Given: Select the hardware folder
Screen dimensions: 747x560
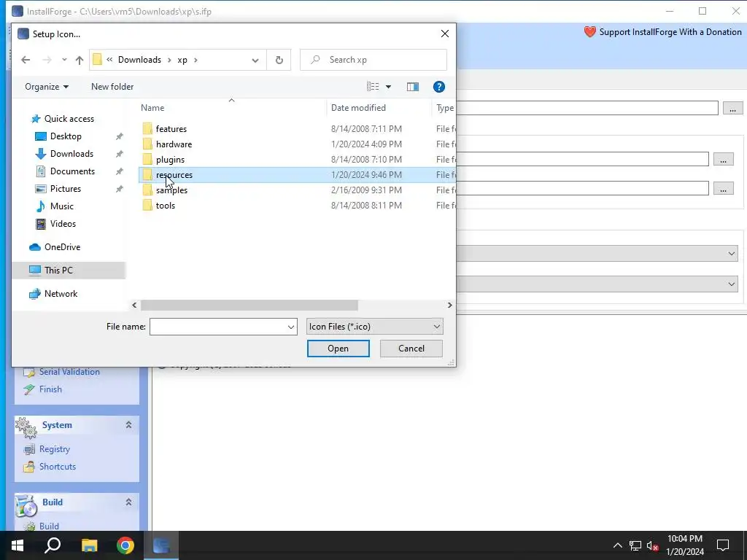Looking at the screenshot, I should coord(174,144).
